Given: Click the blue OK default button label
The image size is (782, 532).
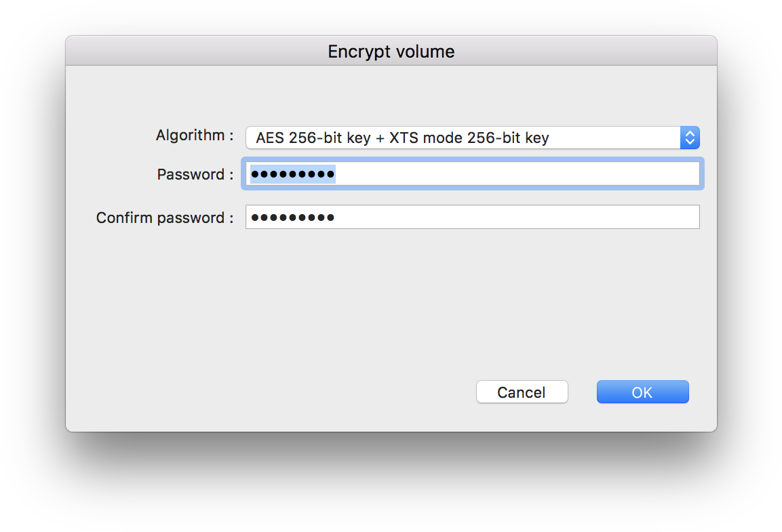Looking at the screenshot, I should (x=642, y=392).
